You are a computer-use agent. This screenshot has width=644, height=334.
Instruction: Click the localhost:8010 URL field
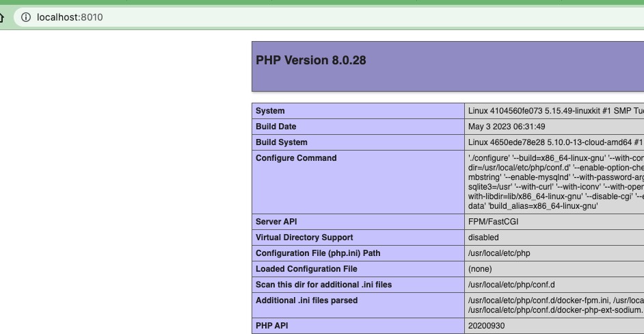(70, 17)
